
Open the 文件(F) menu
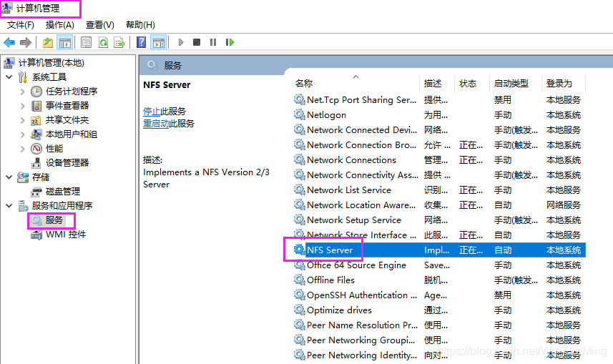(20, 25)
